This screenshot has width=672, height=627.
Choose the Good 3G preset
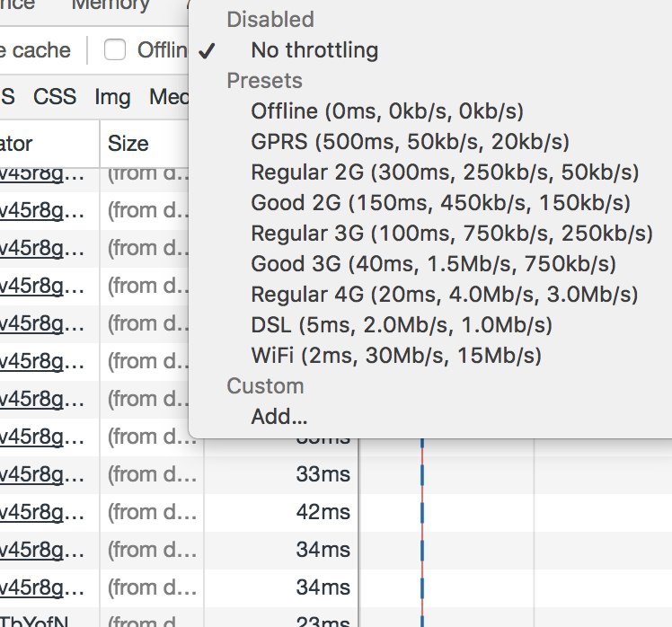click(434, 264)
